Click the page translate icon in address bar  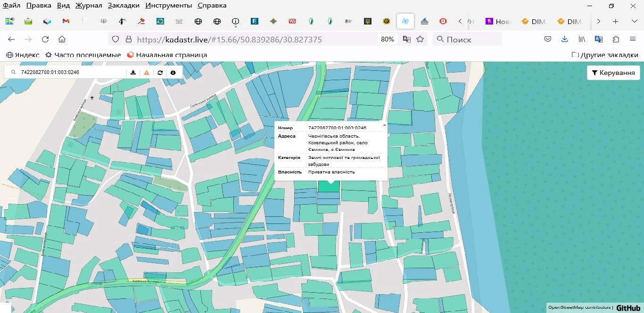[x=406, y=40]
